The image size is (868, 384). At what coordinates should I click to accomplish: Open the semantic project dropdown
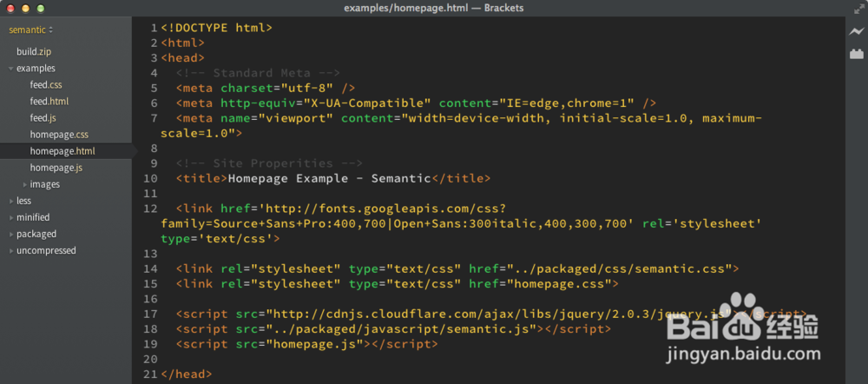(31, 30)
